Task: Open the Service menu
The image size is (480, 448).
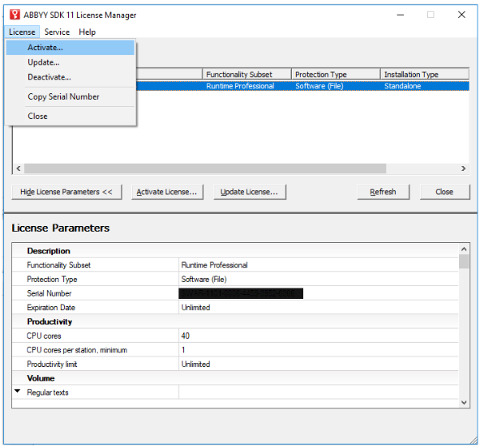Action: [x=57, y=32]
